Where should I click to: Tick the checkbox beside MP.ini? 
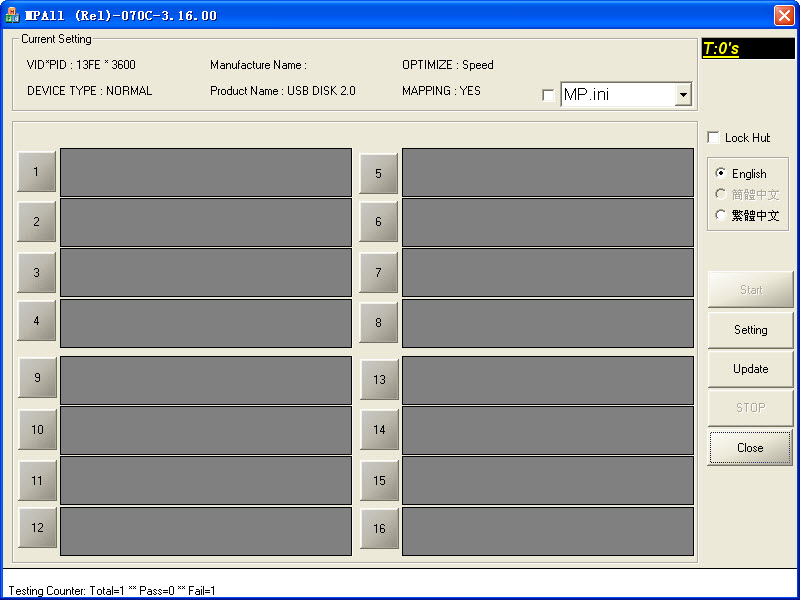547,96
